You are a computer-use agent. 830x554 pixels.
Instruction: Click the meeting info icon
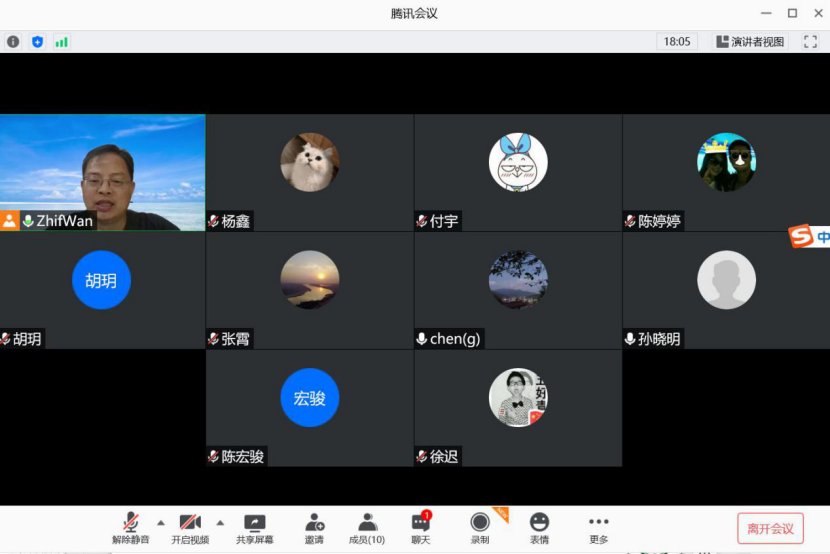point(13,42)
